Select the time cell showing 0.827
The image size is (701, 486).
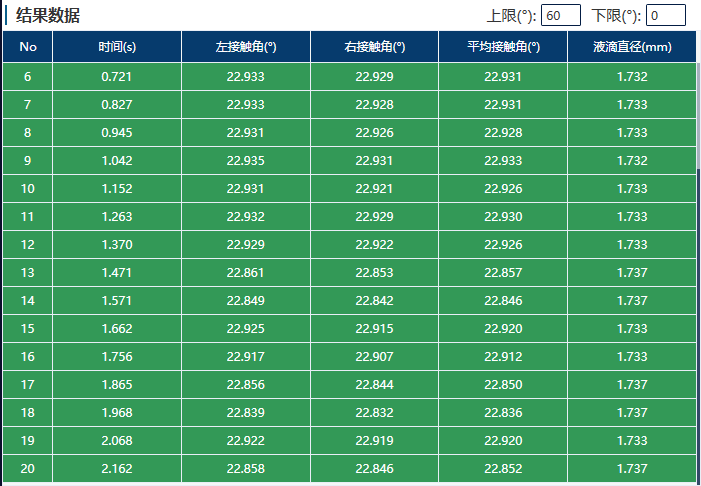[x=117, y=105]
